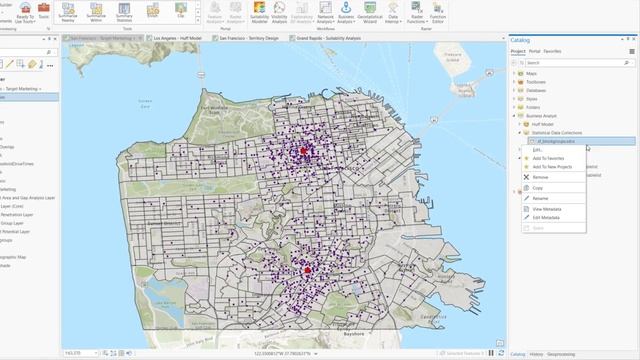Collapse Statistical Data Collections node
640x360 pixels.
click(x=520, y=133)
